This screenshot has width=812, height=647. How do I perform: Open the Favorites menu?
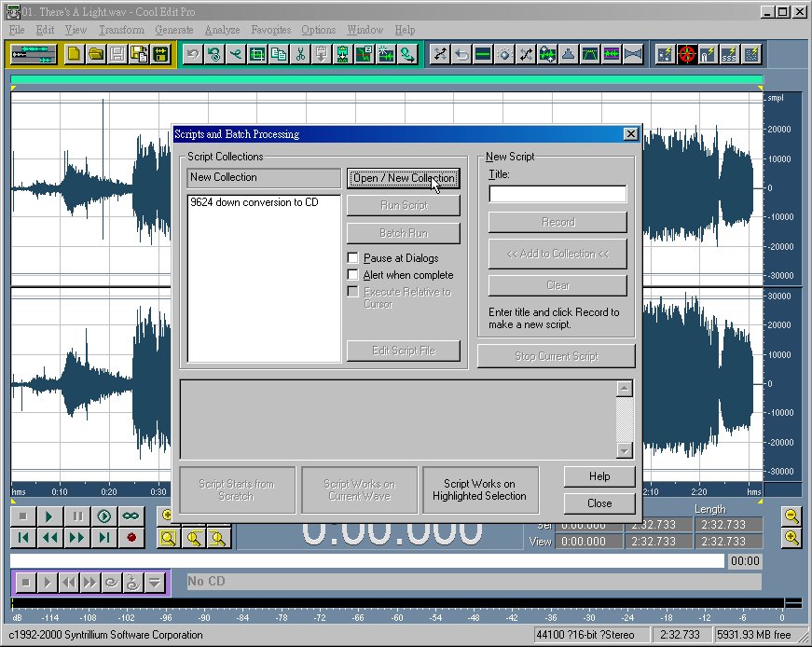coord(270,30)
